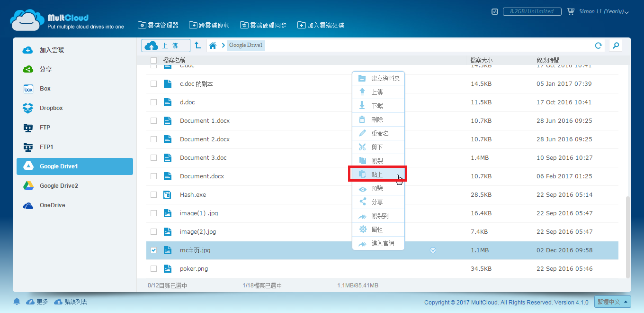Choose 預覽 in context menu
The width and height of the screenshot is (644, 313).
[x=378, y=188]
